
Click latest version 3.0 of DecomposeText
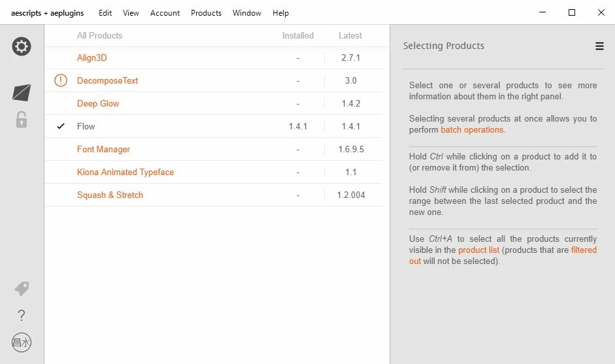pyautogui.click(x=351, y=81)
